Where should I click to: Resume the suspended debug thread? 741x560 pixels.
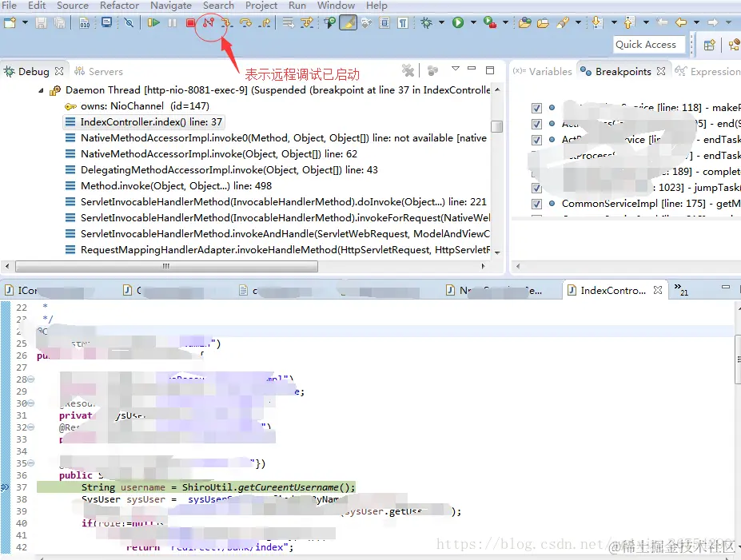point(153,22)
